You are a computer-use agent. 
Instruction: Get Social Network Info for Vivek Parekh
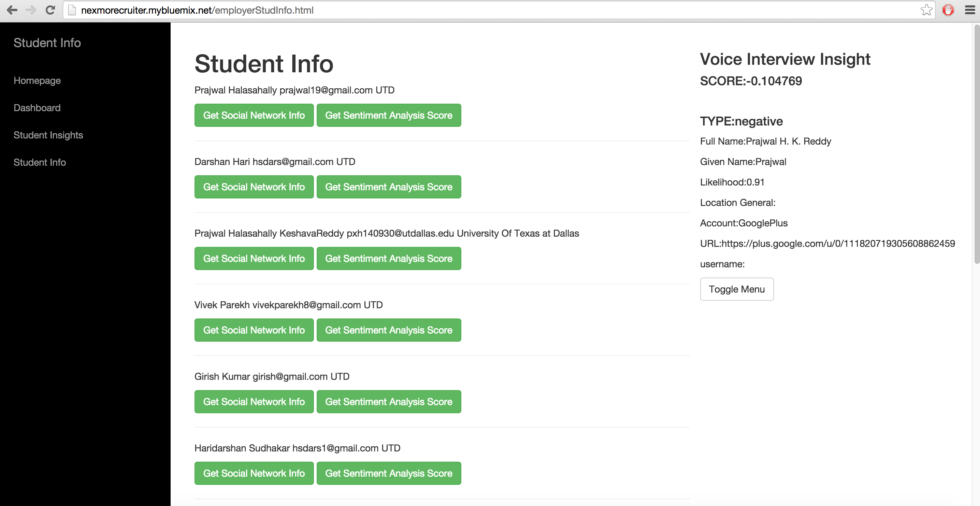254,330
